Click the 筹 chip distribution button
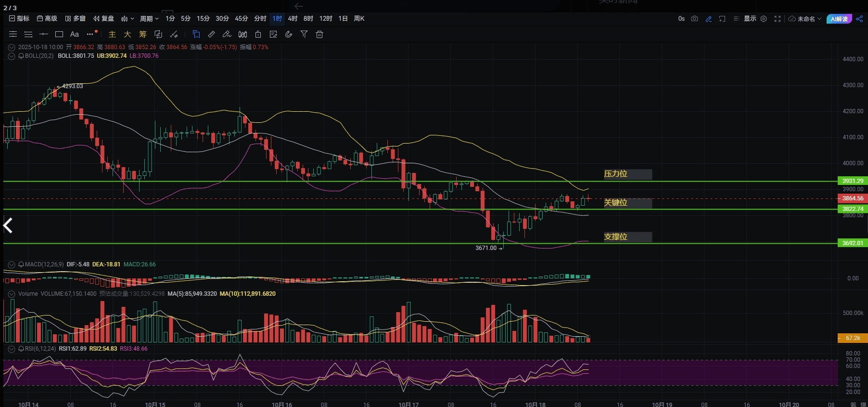 click(143, 34)
